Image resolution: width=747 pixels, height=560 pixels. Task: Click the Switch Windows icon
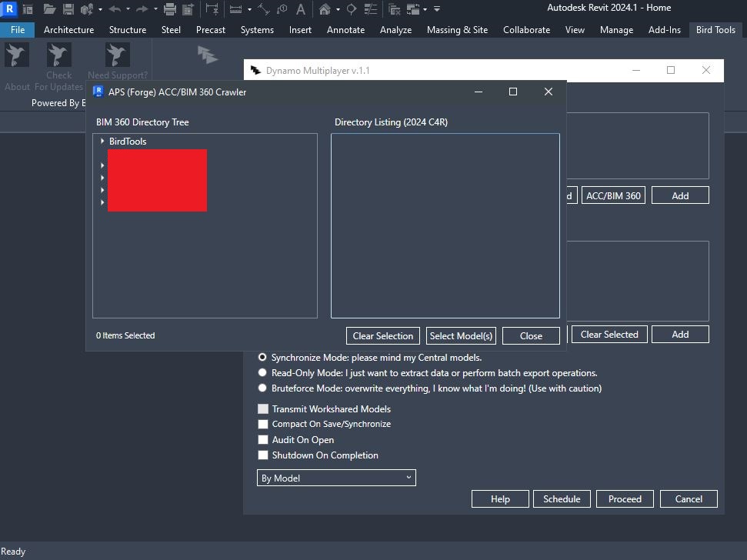(412, 8)
